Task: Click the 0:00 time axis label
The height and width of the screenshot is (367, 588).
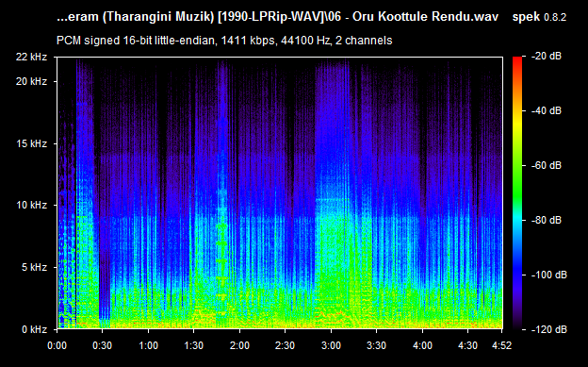Action: click(x=57, y=345)
